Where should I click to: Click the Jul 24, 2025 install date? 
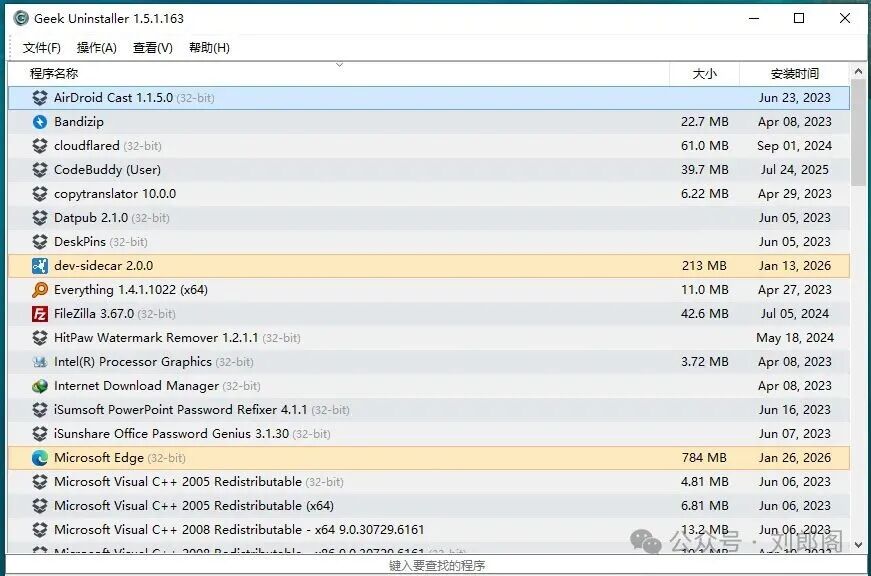pyautogui.click(x=794, y=169)
